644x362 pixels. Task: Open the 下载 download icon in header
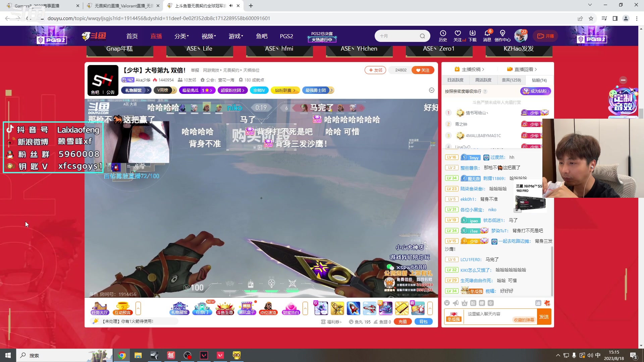(473, 36)
